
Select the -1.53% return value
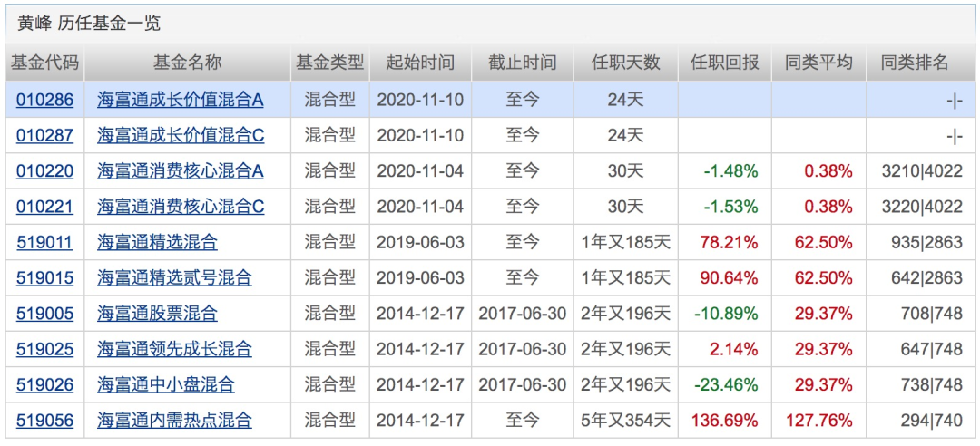[731, 207]
